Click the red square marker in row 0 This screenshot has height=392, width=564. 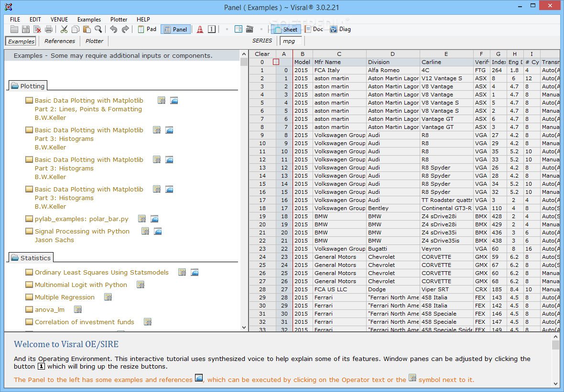(276, 62)
